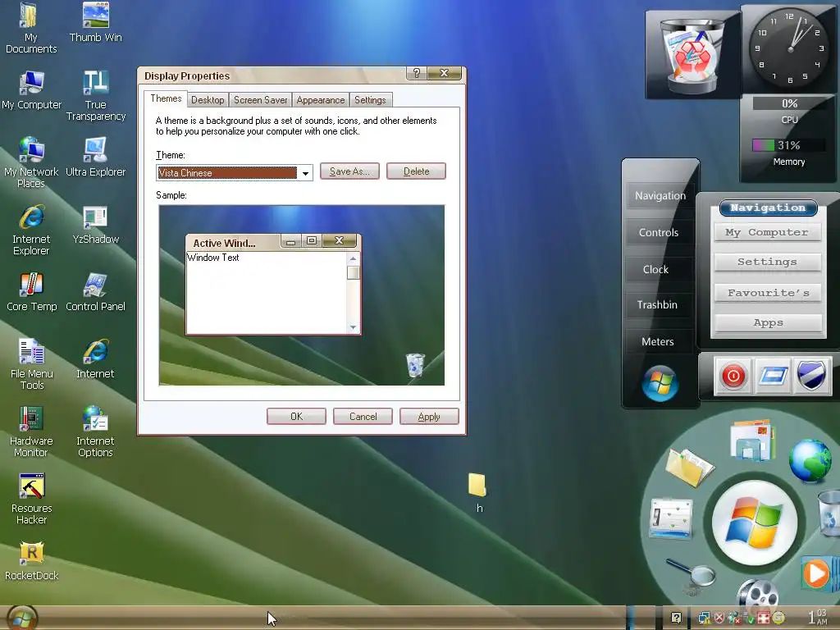The width and height of the screenshot is (840, 630).
Task: Click the help question mark in title bar
Action: [416, 73]
